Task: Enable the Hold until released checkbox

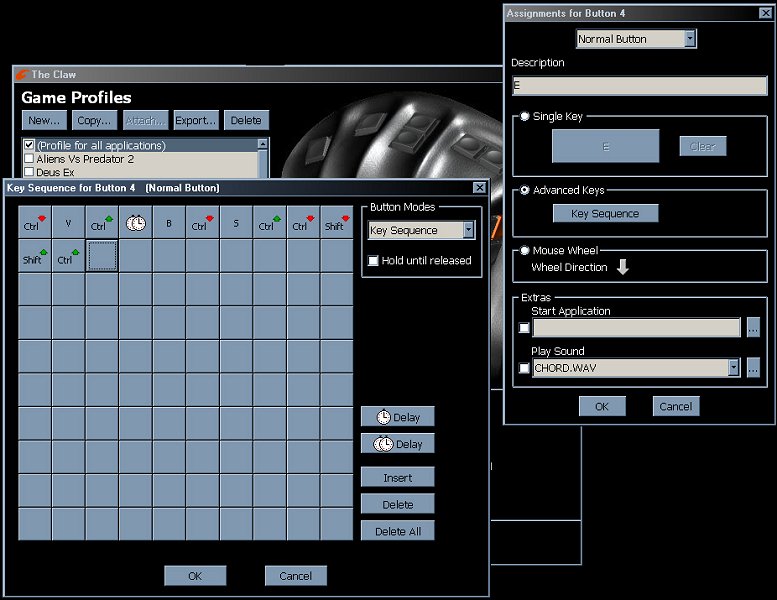Action: click(x=374, y=261)
